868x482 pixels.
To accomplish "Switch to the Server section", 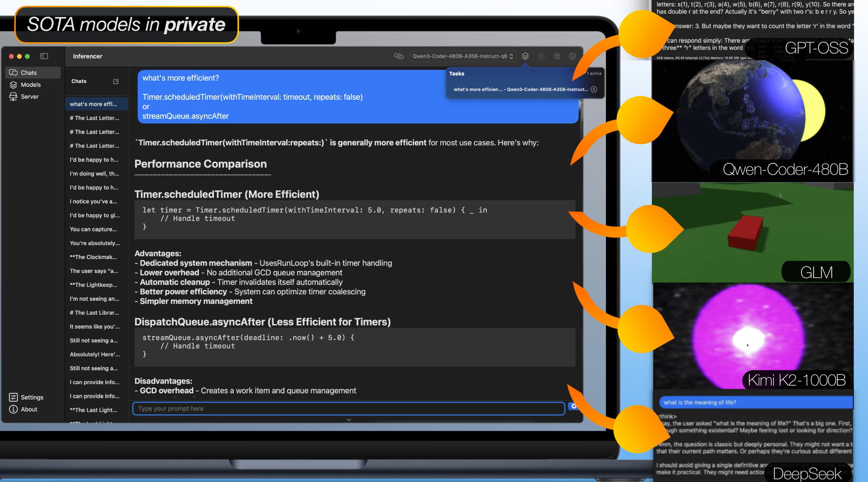I will click(29, 96).
